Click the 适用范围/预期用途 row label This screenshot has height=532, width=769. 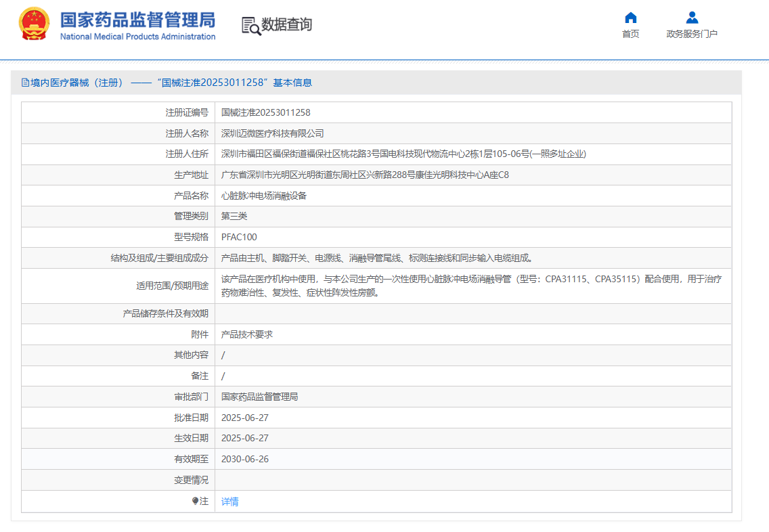172,286
